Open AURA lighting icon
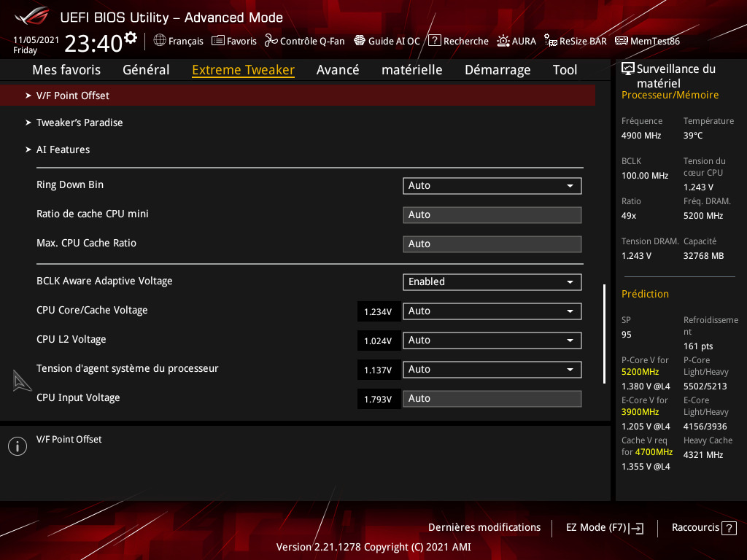This screenshot has height=560, width=747. 503,41
